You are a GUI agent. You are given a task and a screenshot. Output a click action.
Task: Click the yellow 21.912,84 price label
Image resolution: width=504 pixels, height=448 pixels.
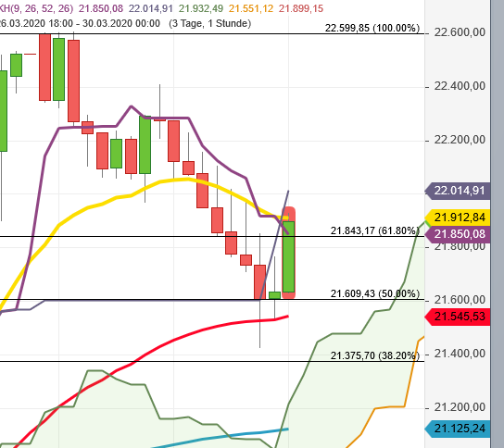(458, 218)
